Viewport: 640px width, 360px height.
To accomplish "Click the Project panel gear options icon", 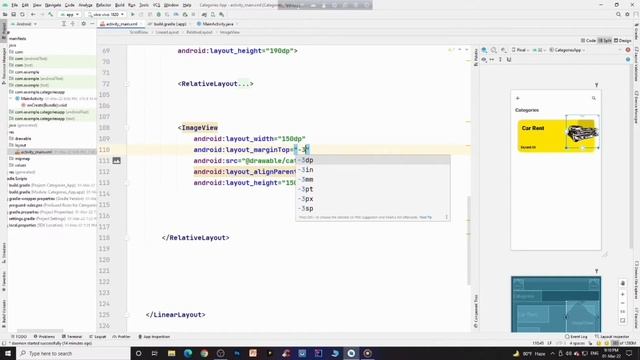I will pos(84,24).
